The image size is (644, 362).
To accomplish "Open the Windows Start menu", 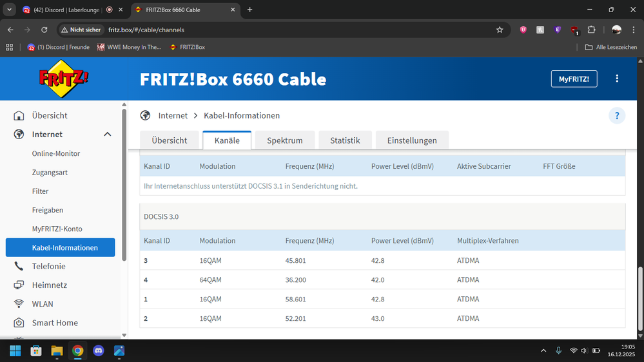I will coord(15,351).
